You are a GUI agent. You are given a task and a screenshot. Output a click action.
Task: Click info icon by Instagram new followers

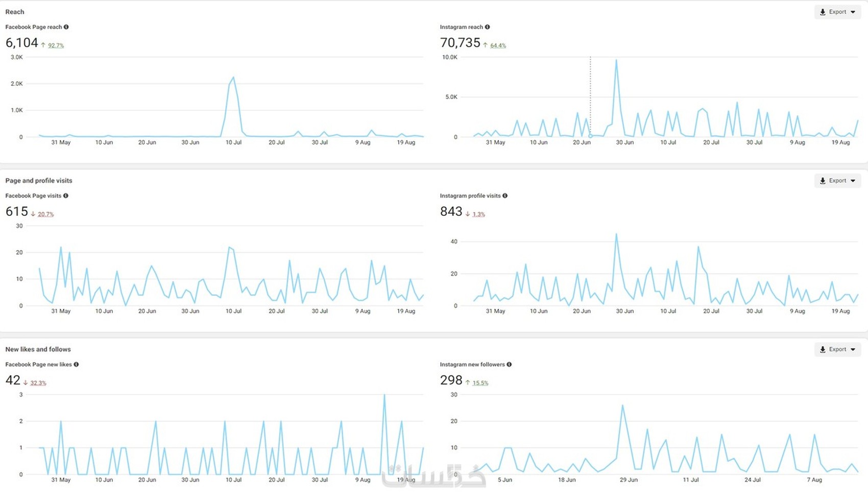coord(509,365)
